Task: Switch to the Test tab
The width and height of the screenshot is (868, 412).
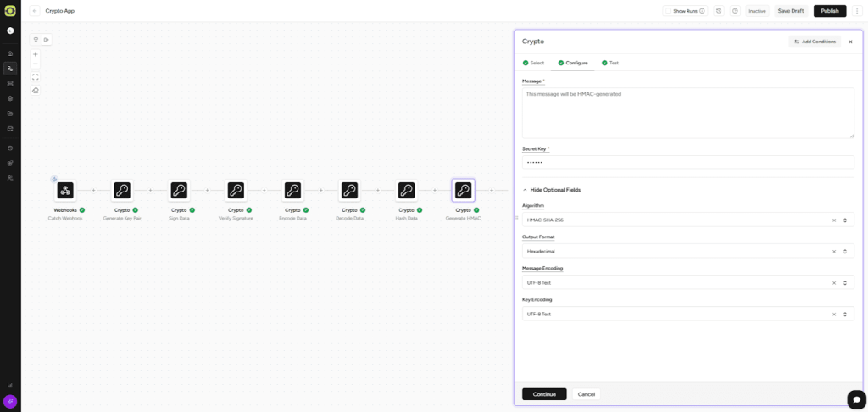Action: (613, 63)
